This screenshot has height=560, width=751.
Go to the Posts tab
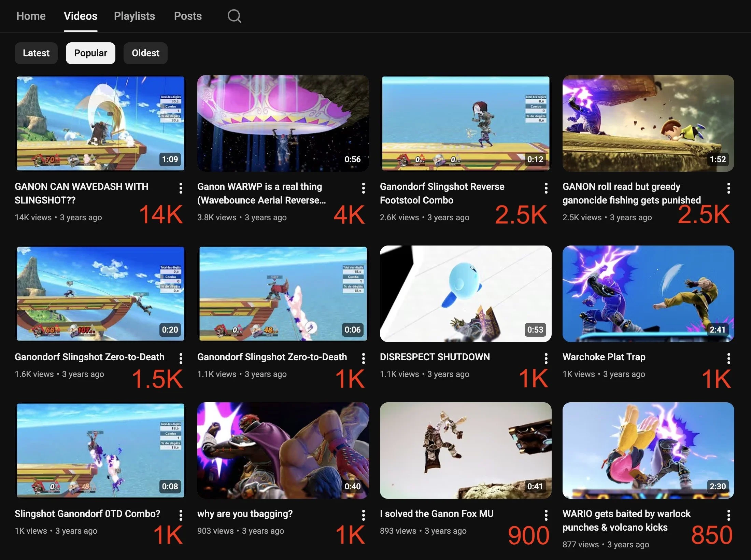point(188,16)
